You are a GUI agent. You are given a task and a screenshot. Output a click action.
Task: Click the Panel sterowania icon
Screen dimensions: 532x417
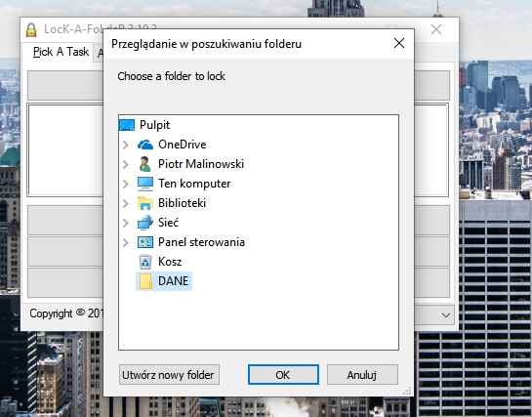coord(145,242)
